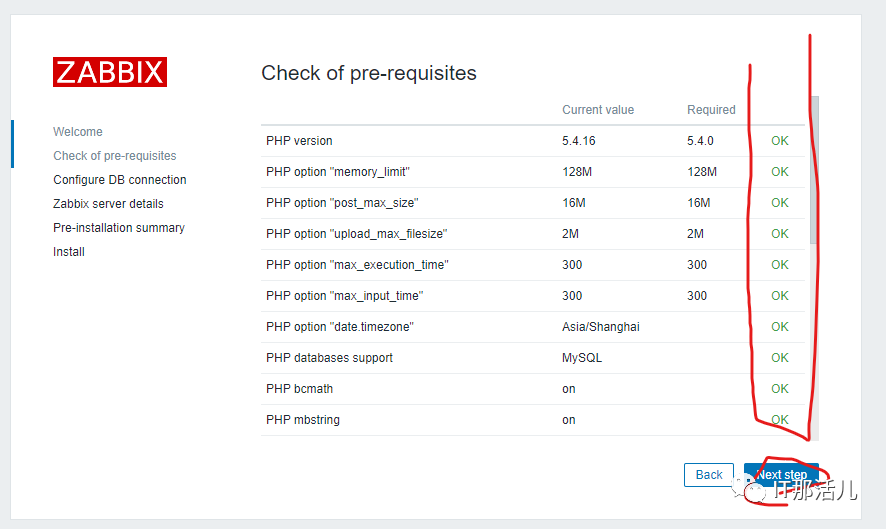Screen dimensions: 886x529
Task: Click the Asia/Shanghai timezone value
Action: tap(601, 327)
